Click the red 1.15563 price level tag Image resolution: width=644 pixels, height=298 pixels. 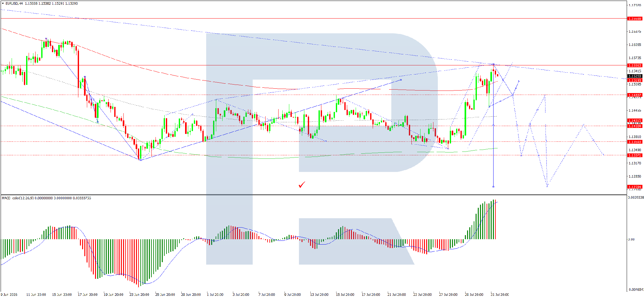635,65
